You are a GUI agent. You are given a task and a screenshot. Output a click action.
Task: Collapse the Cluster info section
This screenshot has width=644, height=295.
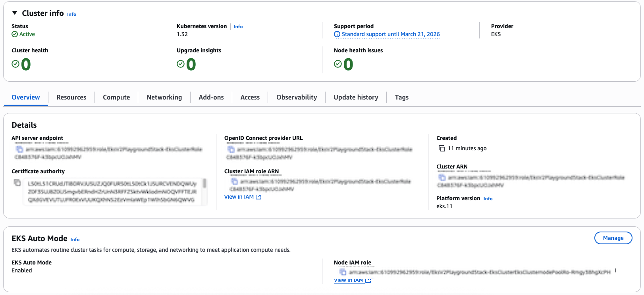(x=15, y=13)
